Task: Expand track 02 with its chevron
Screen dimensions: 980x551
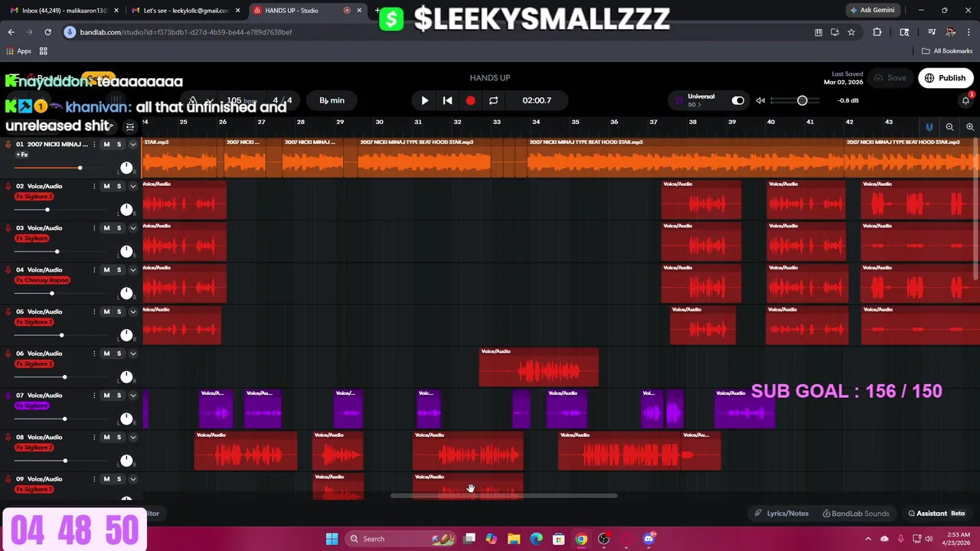Action: coord(132,186)
